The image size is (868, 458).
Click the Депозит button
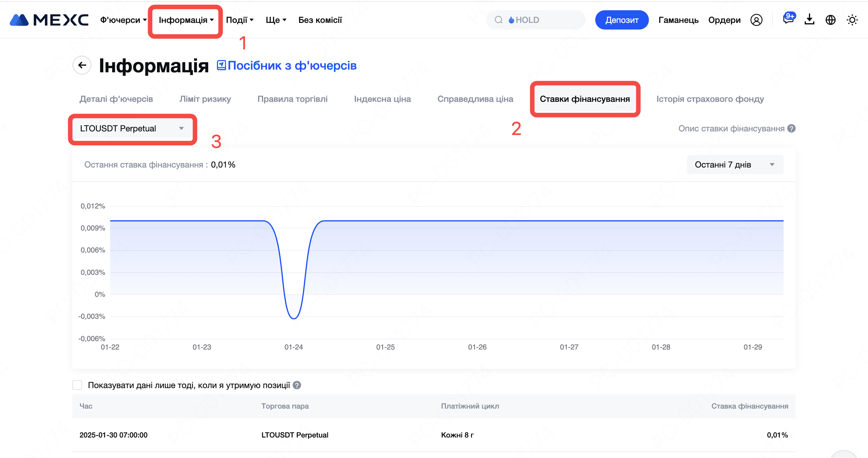621,20
